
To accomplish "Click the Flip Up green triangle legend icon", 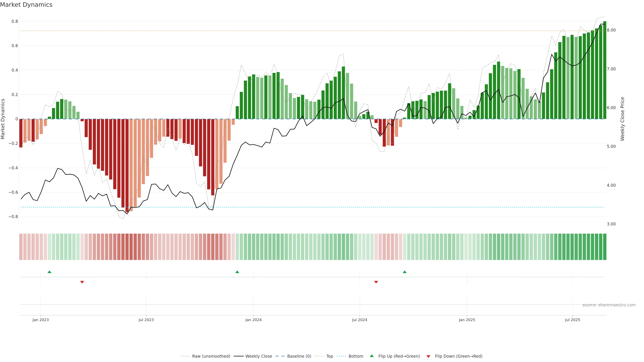I will point(372,356).
